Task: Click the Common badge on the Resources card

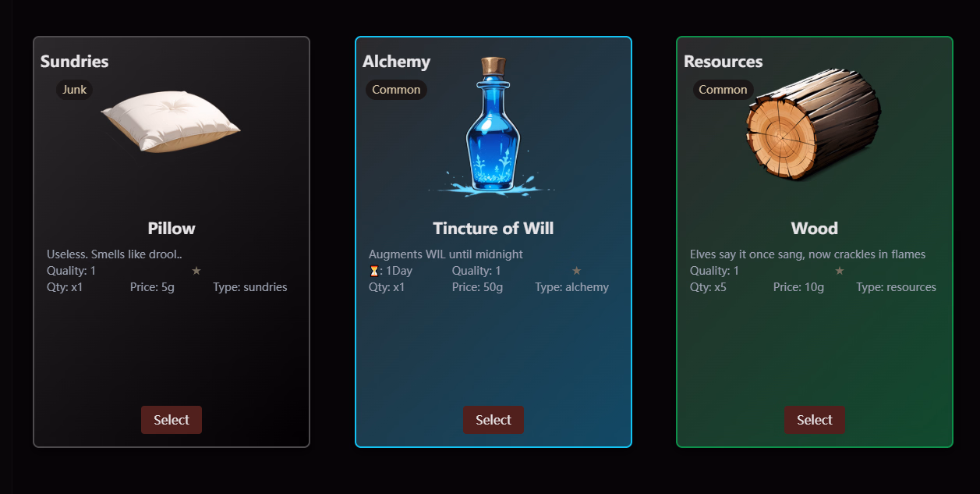Action: (723, 90)
